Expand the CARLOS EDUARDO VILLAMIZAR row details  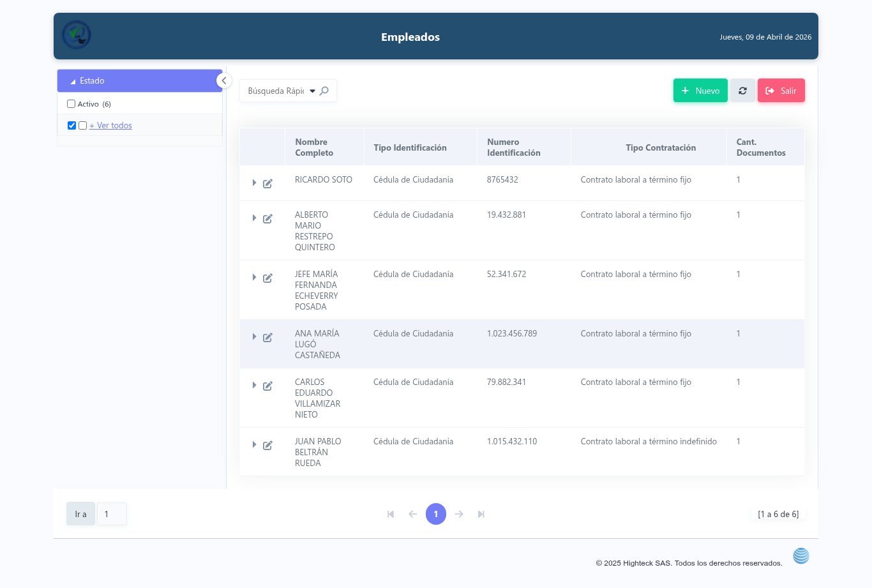tap(254, 386)
